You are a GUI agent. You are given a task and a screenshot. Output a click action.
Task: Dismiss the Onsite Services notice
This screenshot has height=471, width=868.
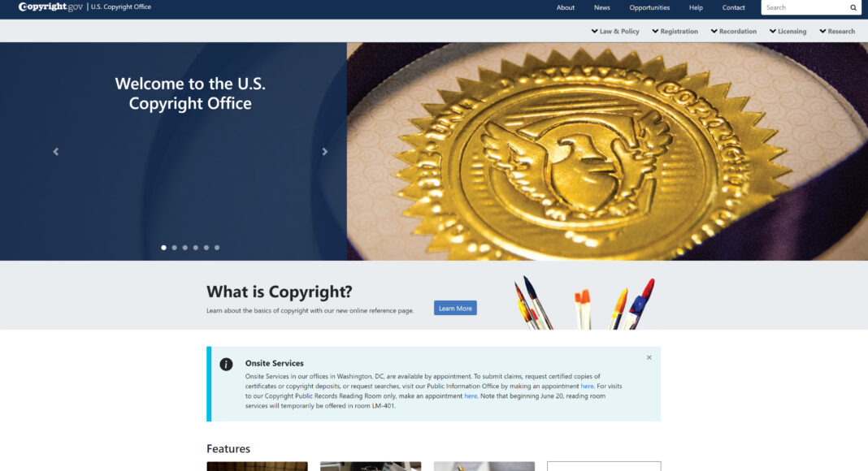649,356
